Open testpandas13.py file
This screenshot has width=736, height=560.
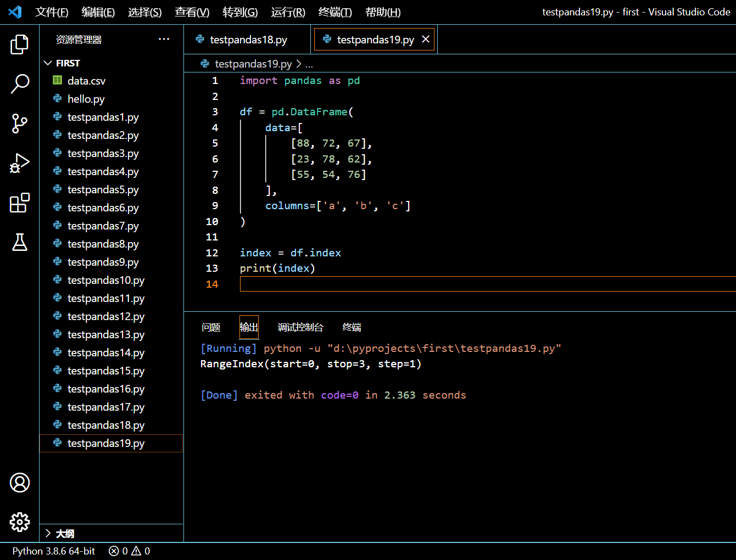coord(111,334)
